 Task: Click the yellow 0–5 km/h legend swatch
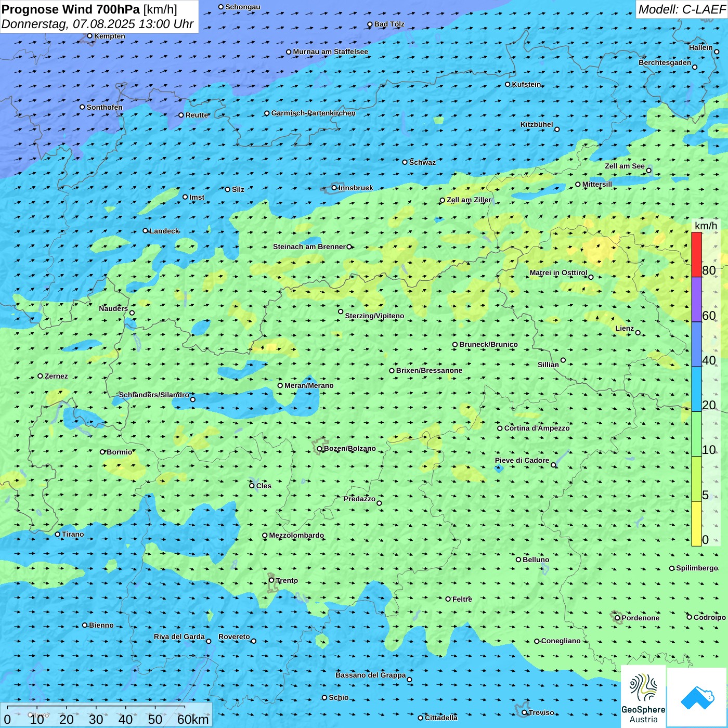[x=696, y=523]
